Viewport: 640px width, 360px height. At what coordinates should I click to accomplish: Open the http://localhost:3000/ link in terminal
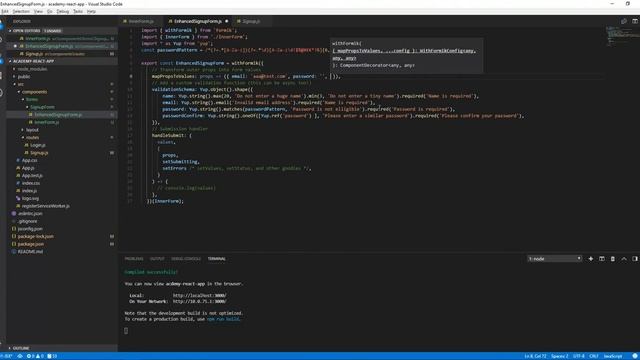tap(200, 296)
